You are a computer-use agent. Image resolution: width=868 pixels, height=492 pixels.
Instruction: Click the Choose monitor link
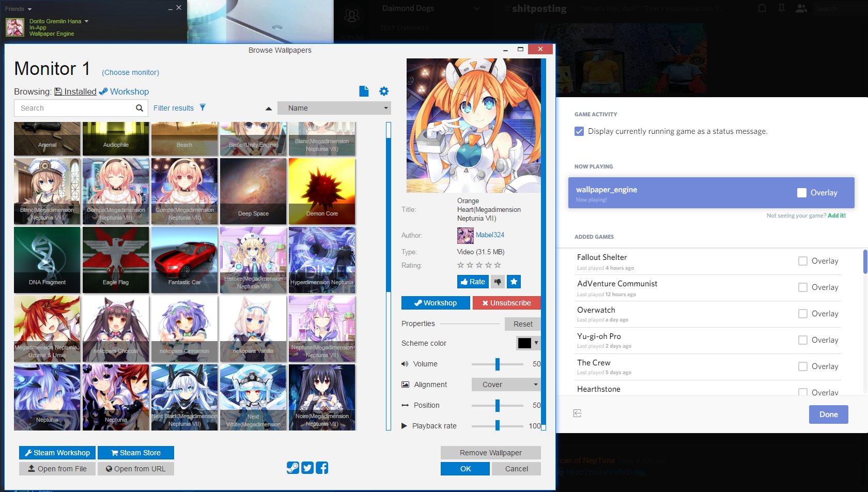pos(130,72)
